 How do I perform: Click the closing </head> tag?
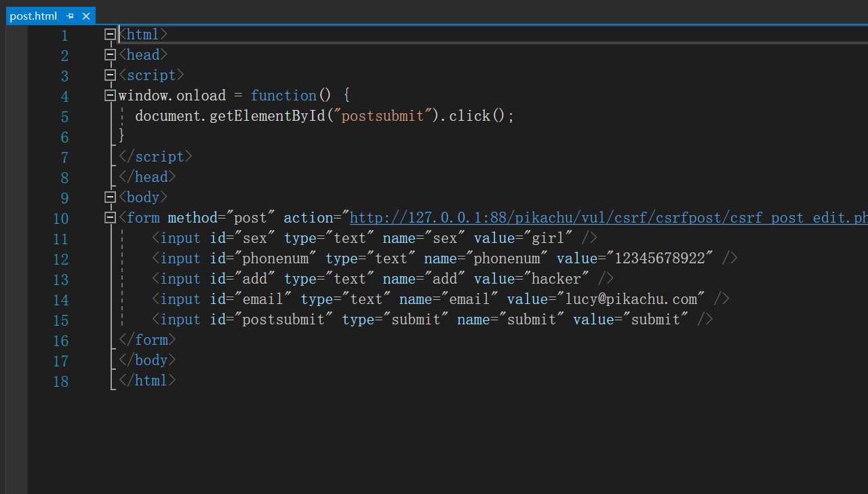coord(147,176)
